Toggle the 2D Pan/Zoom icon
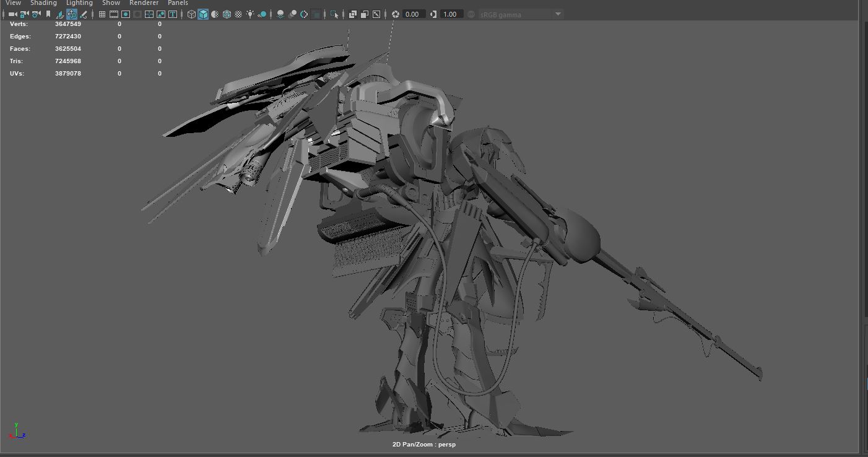This screenshot has height=457, width=868. (x=71, y=14)
